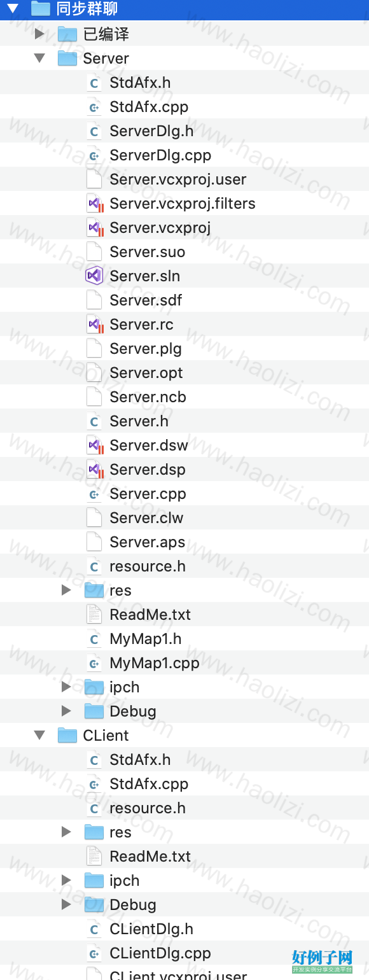Click the 同步群聊 root folder icon

click(x=41, y=9)
